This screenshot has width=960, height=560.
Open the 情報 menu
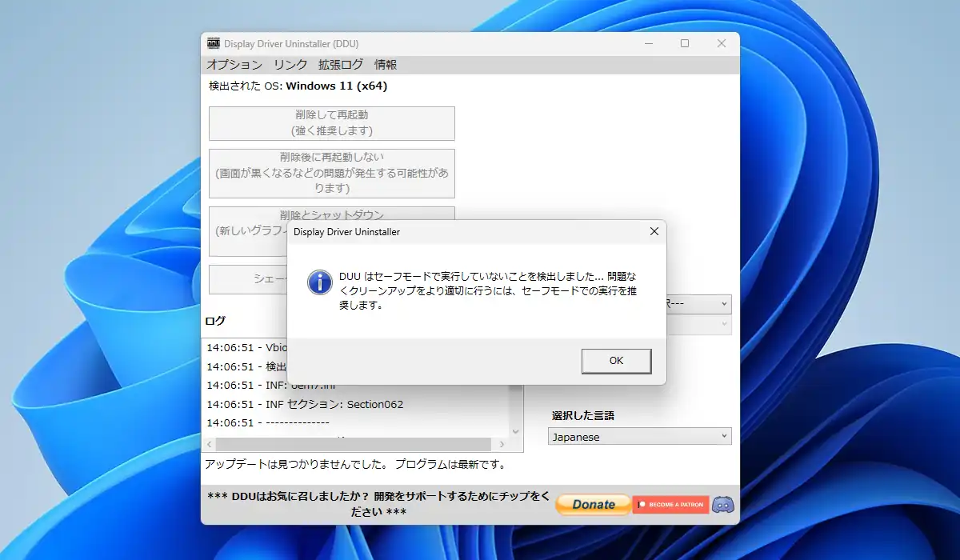click(386, 65)
